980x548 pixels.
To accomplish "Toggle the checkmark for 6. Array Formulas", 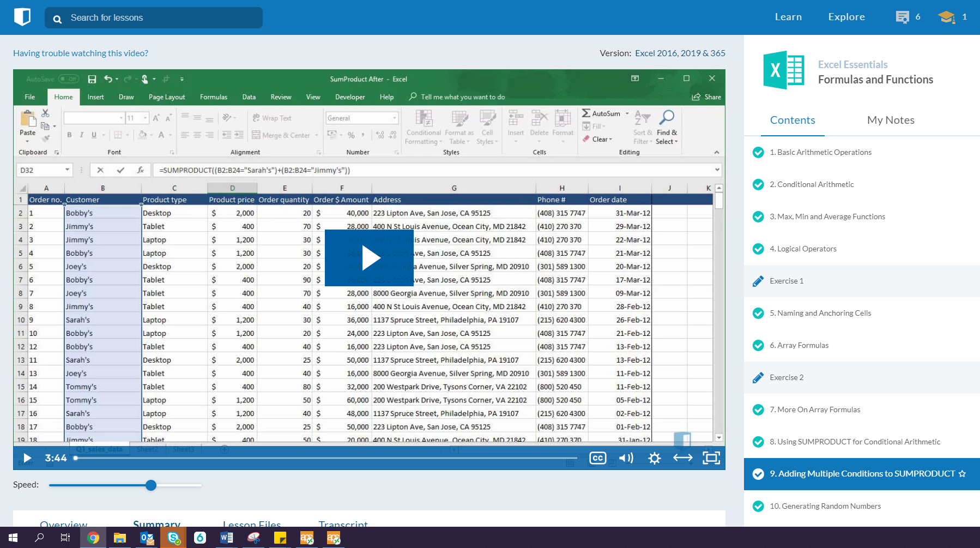I will tap(758, 346).
